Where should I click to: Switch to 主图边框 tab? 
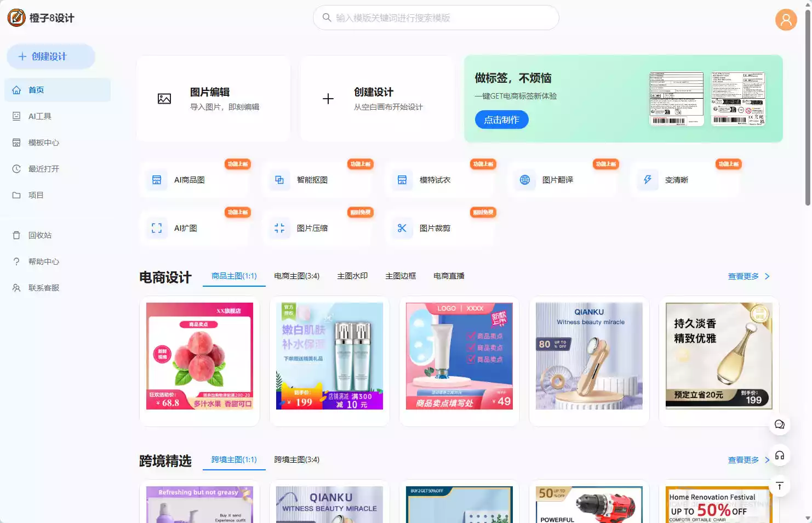point(401,276)
